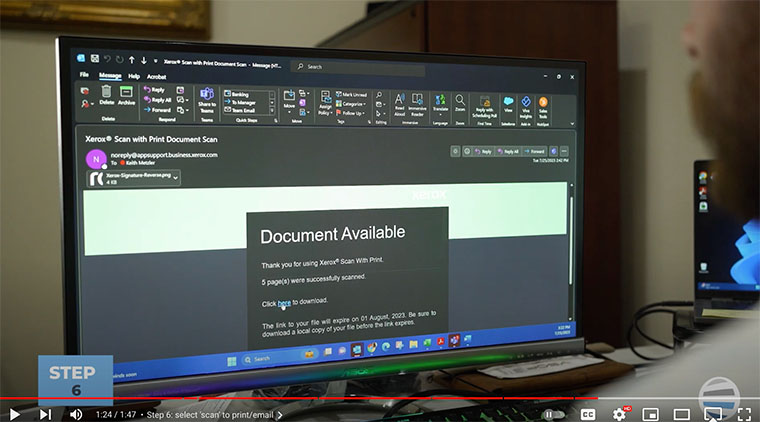Click the Zoom magnifier in the ribbon
Screen dimensions: 760x422
(x=460, y=100)
